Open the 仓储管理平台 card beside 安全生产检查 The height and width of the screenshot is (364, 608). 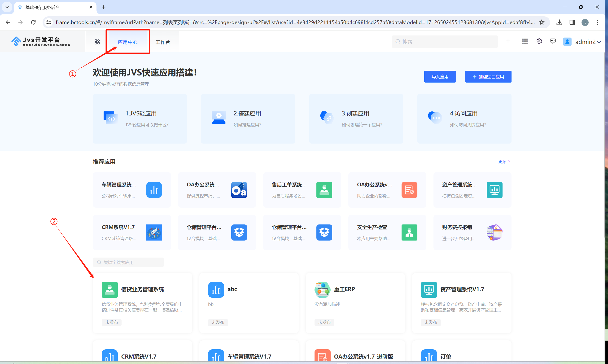[x=302, y=232]
